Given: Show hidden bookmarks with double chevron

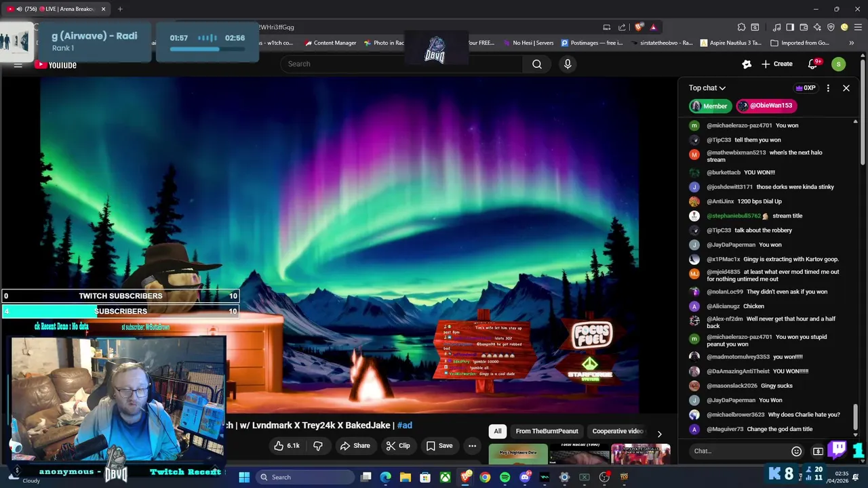Looking at the screenshot, I should click(x=851, y=43).
